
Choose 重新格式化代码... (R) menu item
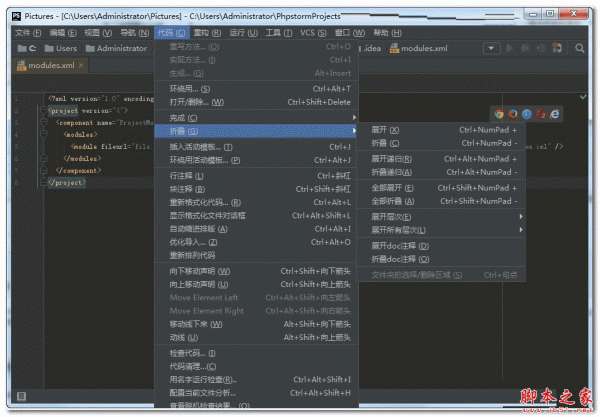pyautogui.click(x=256, y=202)
